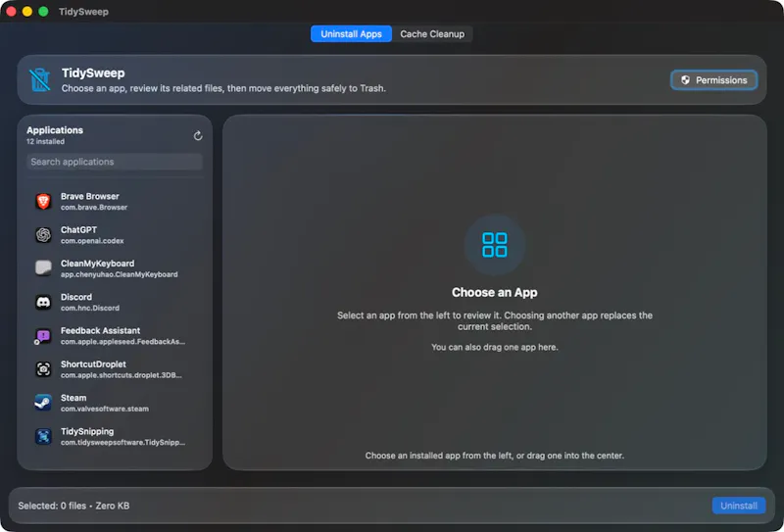Image resolution: width=784 pixels, height=532 pixels.
Task: Select the Discord row name
Action: pos(76,297)
